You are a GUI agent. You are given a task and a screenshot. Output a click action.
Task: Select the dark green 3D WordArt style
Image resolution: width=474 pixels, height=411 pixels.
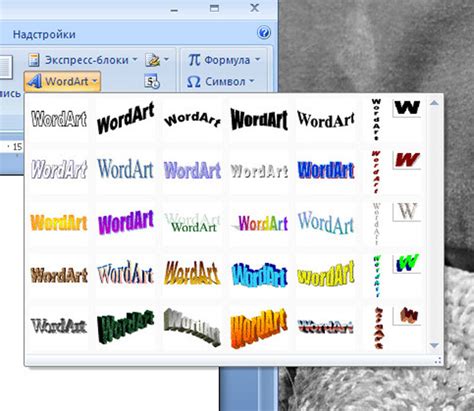[126, 327]
